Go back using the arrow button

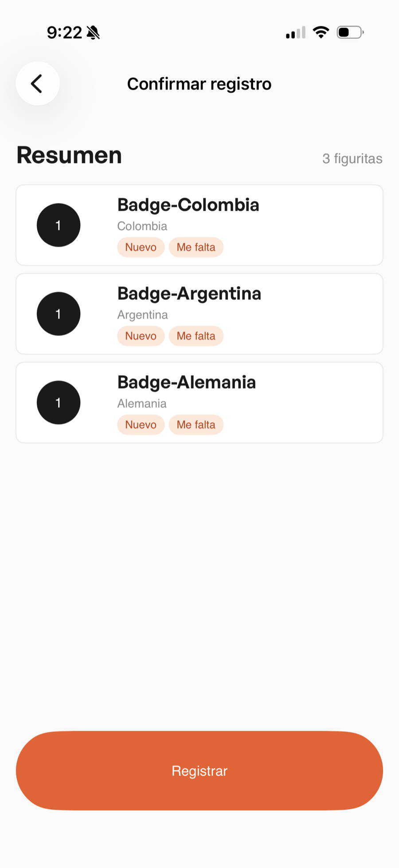[38, 83]
